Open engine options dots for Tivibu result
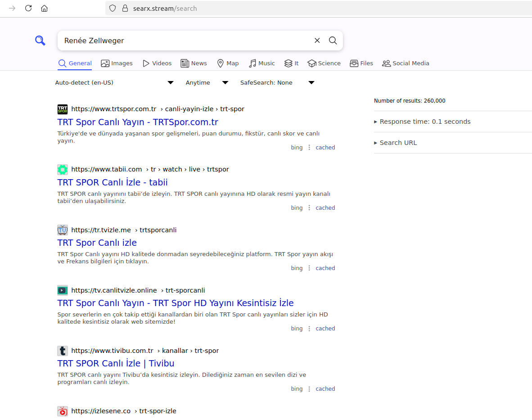532x420 pixels. coord(309,389)
